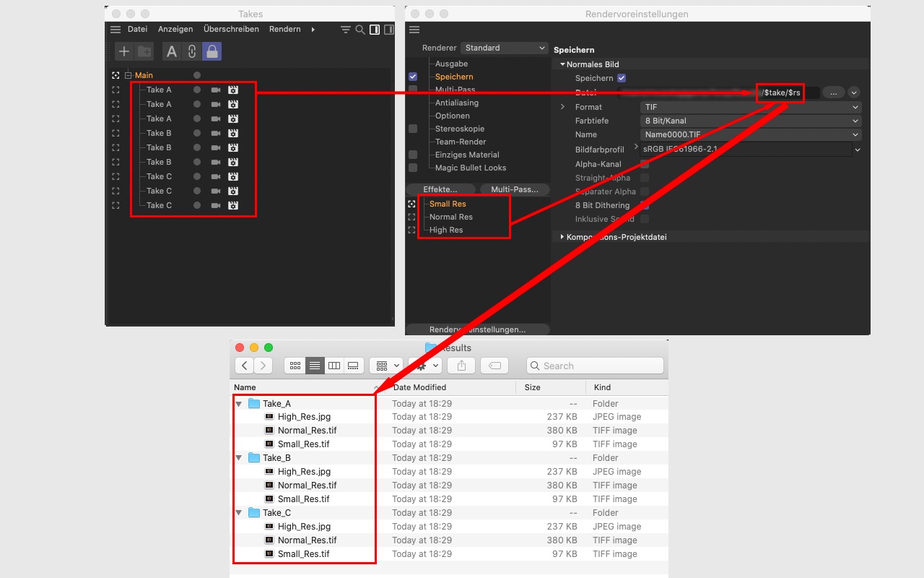Collapse the Normales Bild section
The width and height of the screenshot is (924, 578).
pos(563,64)
